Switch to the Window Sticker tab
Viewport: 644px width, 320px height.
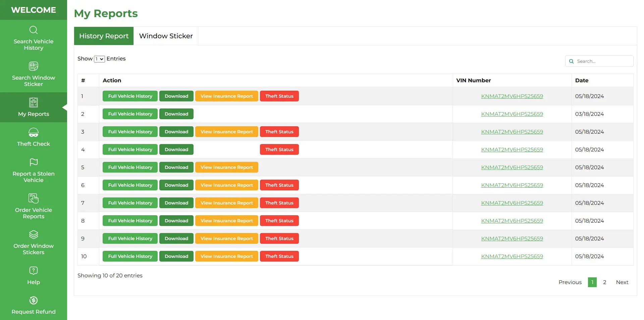click(166, 36)
